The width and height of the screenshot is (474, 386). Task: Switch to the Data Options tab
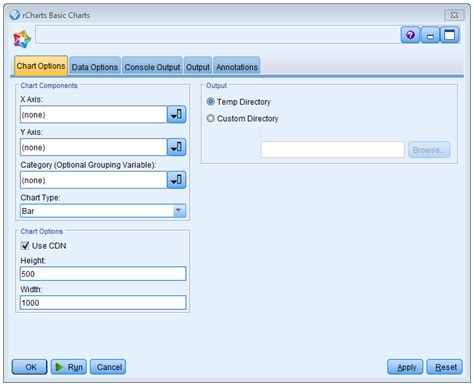click(x=95, y=66)
